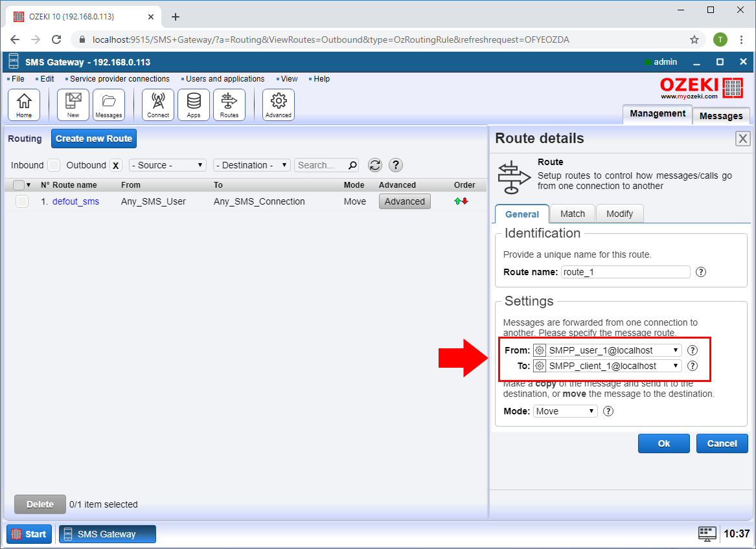Open a new browser tab
The image size is (756, 549).
click(x=176, y=17)
